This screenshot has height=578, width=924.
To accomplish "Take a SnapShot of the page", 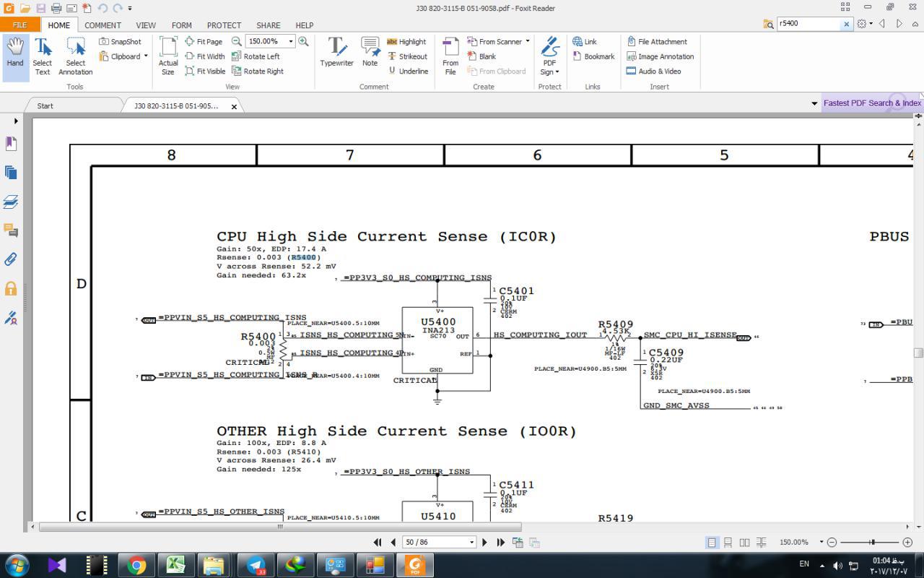I will click(x=120, y=42).
